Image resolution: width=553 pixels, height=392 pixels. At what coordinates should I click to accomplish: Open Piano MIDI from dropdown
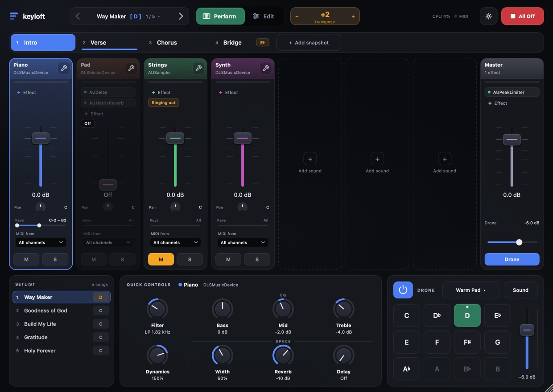coord(41,242)
